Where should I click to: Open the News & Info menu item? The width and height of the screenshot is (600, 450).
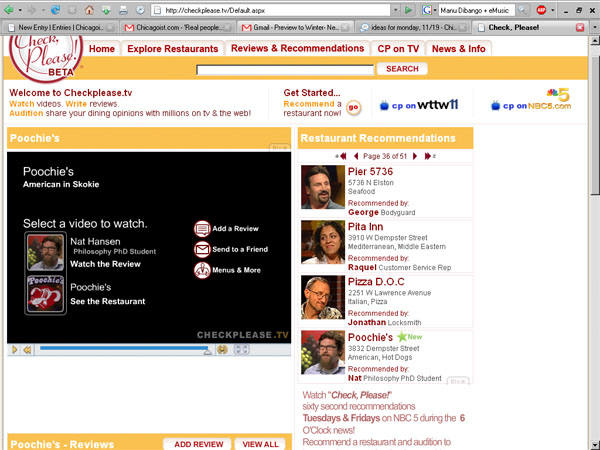458,49
